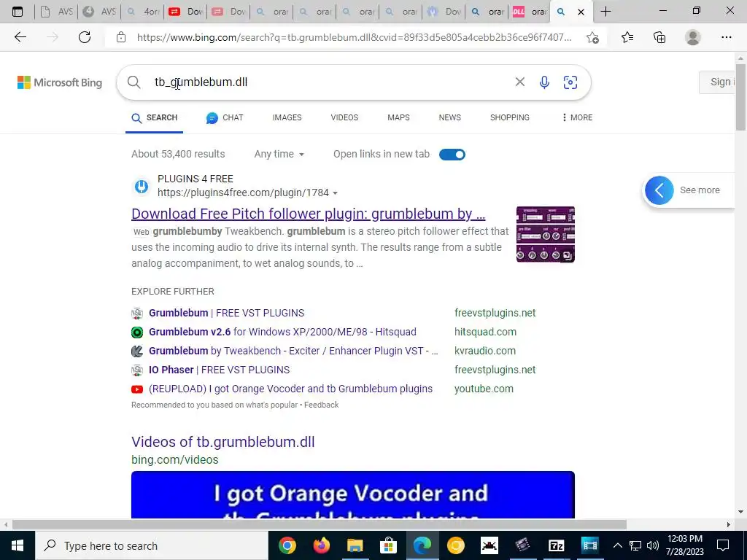Viewport: 747px width, 560px height.
Task: Open Google Chrome from the taskbar
Action: [x=287, y=545]
